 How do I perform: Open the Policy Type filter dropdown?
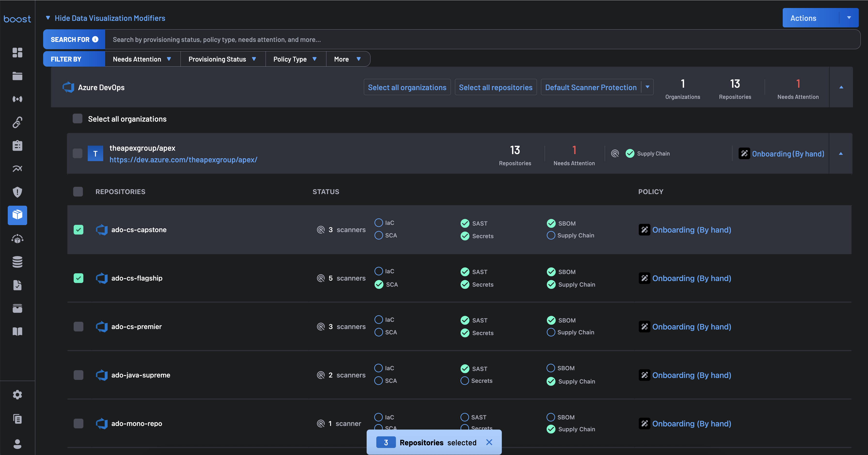295,59
